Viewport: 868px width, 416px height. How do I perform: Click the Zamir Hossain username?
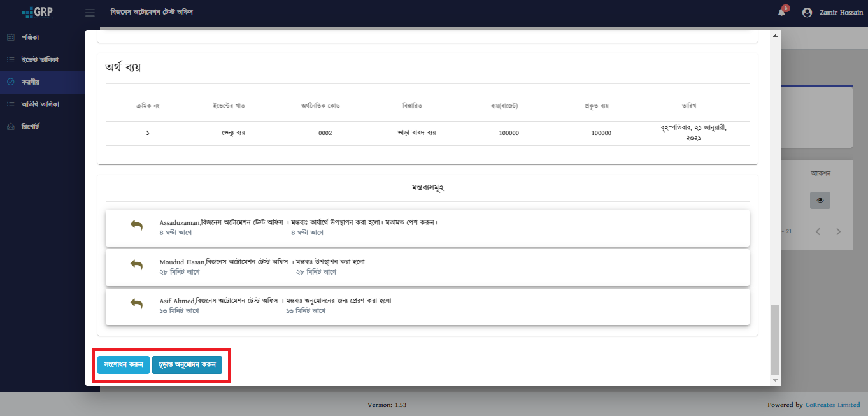tap(841, 13)
